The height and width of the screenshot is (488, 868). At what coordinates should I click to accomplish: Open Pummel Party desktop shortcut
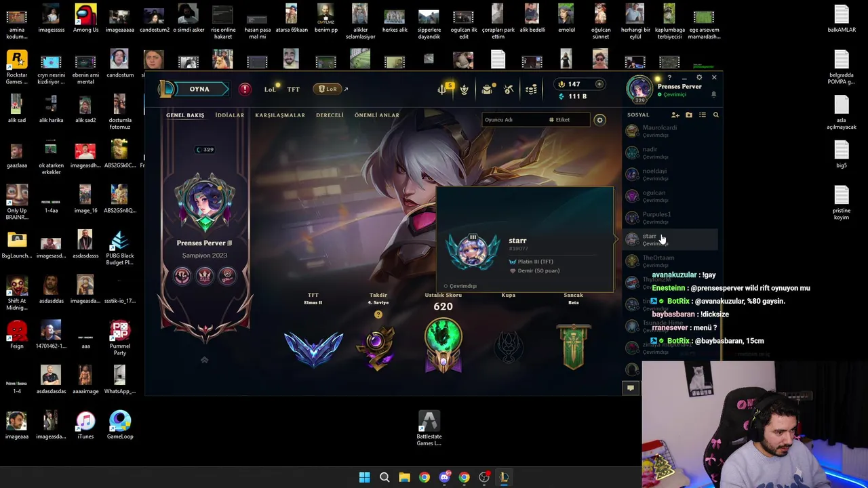coord(119,338)
